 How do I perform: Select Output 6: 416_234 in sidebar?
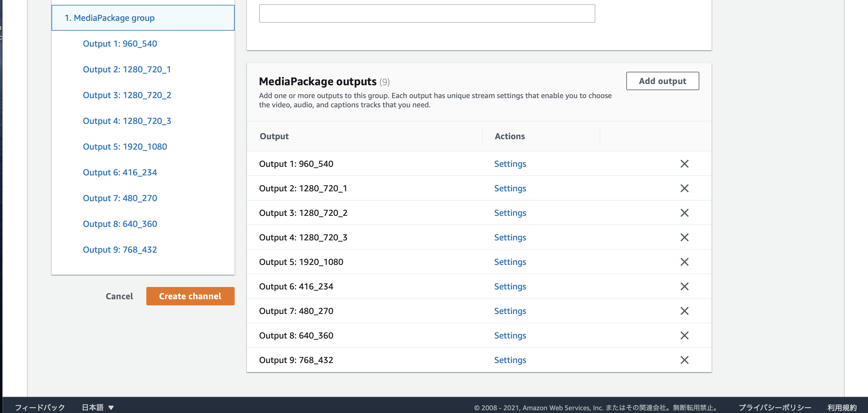(x=120, y=173)
